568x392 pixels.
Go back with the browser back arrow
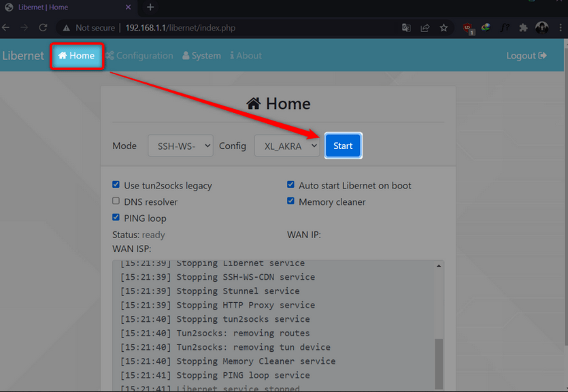(x=6, y=27)
